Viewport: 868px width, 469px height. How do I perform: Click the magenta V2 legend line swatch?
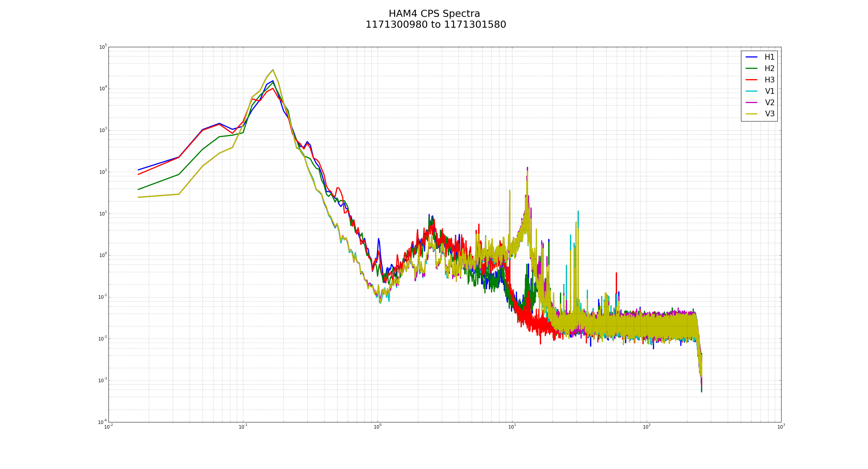point(751,102)
